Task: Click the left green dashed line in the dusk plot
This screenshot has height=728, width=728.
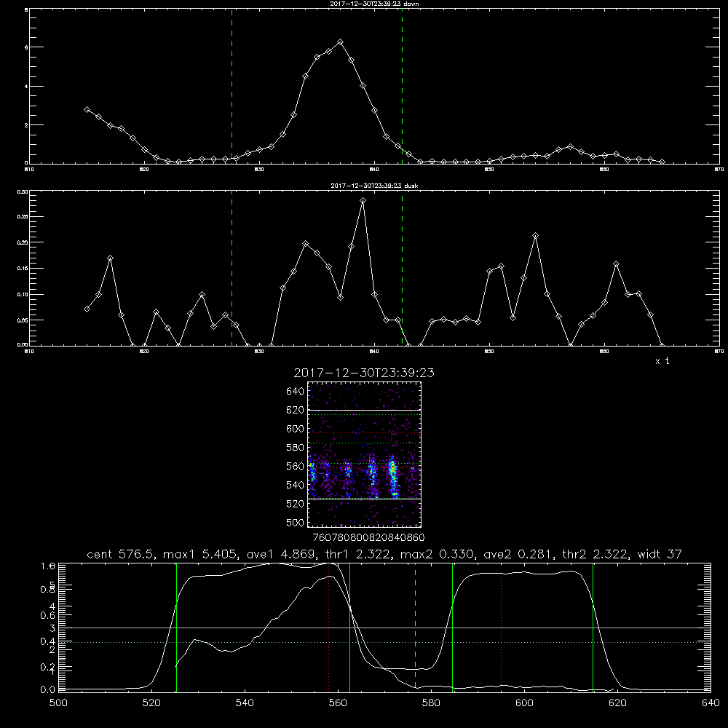Action: coord(232,268)
